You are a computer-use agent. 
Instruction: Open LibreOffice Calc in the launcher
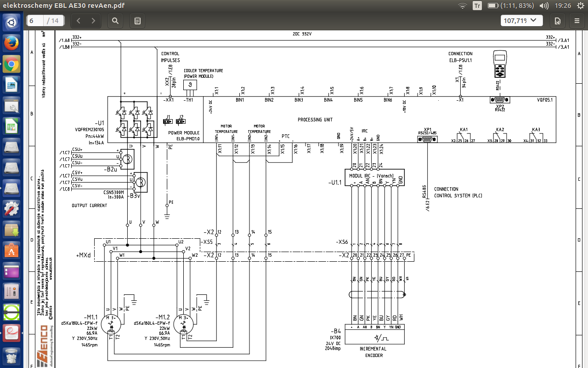(11, 126)
